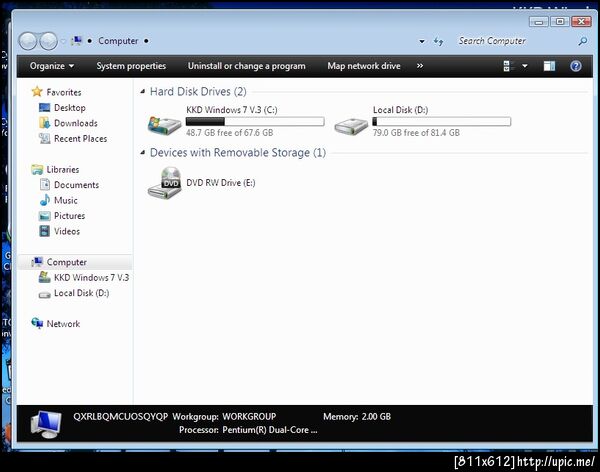Click System properties in toolbar

coord(131,66)
